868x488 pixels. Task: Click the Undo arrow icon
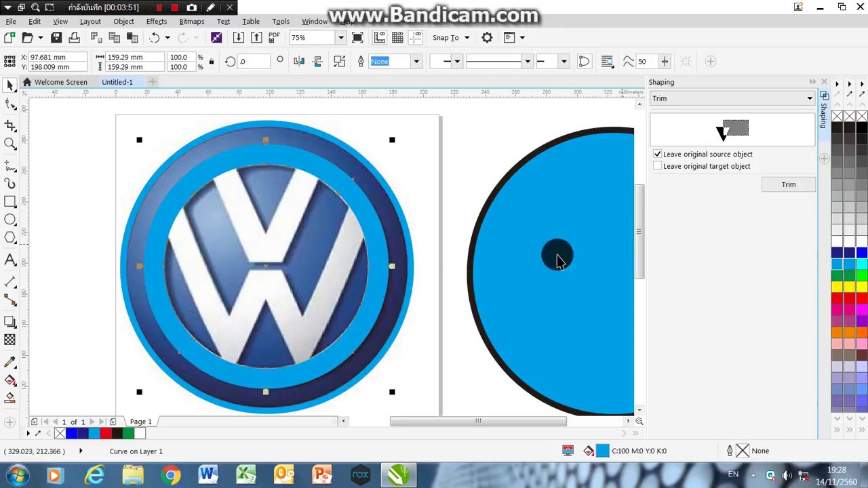point(155,38)
